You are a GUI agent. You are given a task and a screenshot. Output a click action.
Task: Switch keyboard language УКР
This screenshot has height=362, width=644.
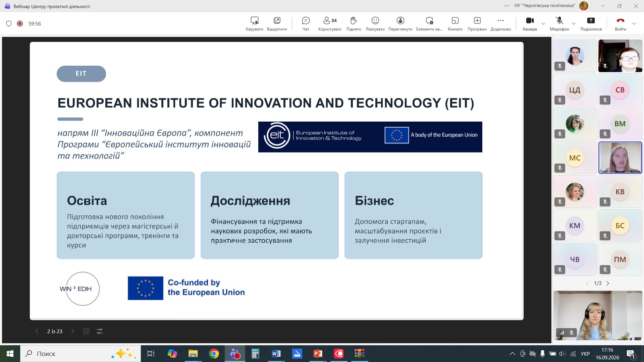[x=585, y=354]
